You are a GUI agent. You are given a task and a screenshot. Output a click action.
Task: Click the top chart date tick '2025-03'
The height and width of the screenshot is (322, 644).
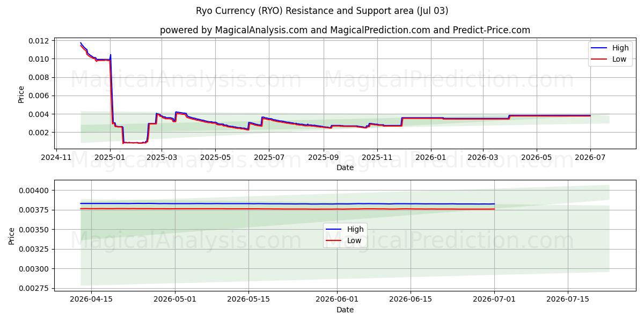162,158
